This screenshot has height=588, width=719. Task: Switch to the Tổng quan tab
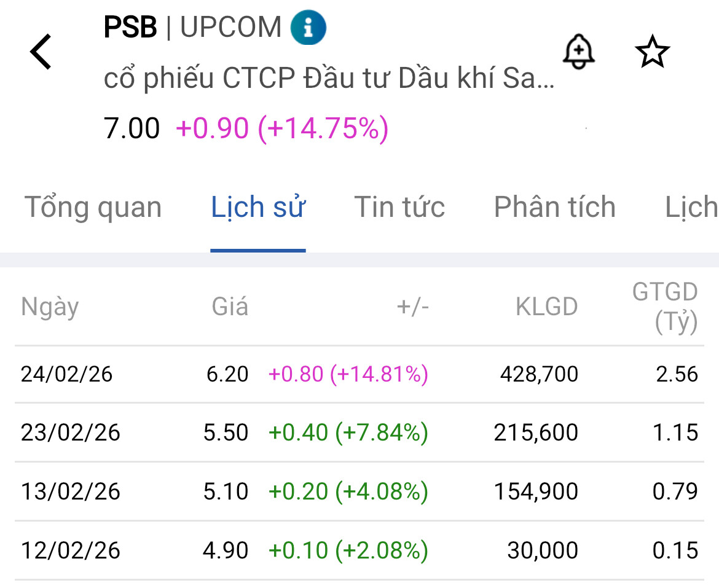[x=93, y=208]
